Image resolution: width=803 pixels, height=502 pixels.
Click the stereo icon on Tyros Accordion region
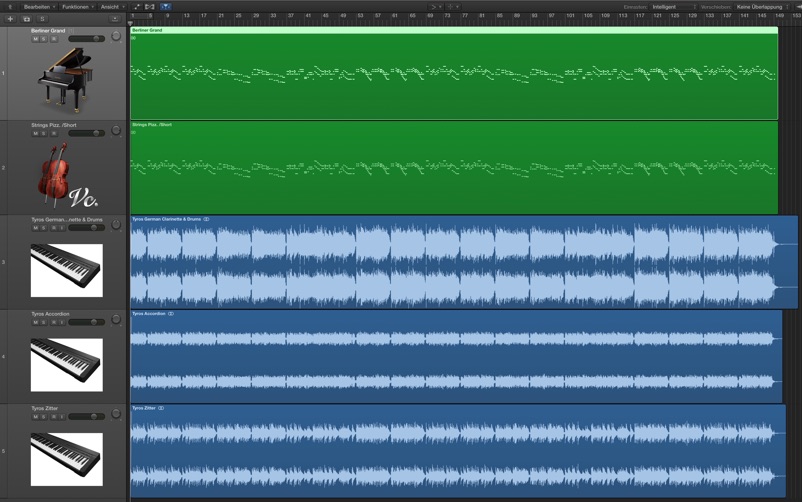(171, 313)
